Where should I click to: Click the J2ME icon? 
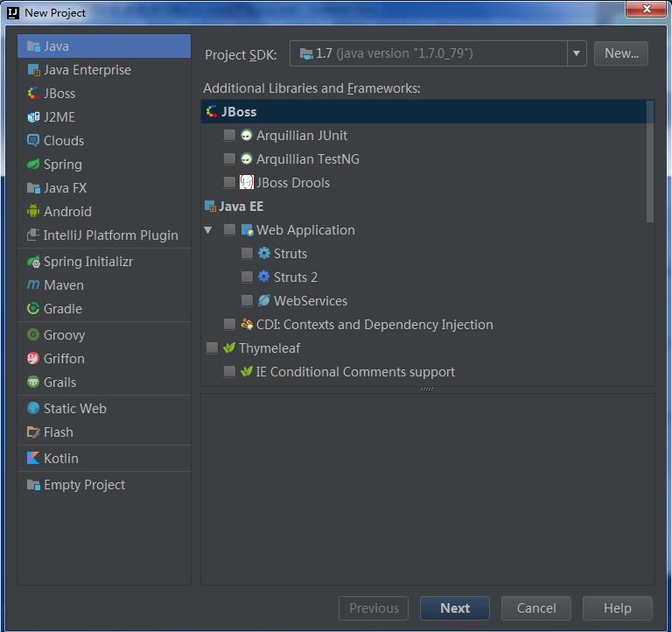click(x=33, y=117)
